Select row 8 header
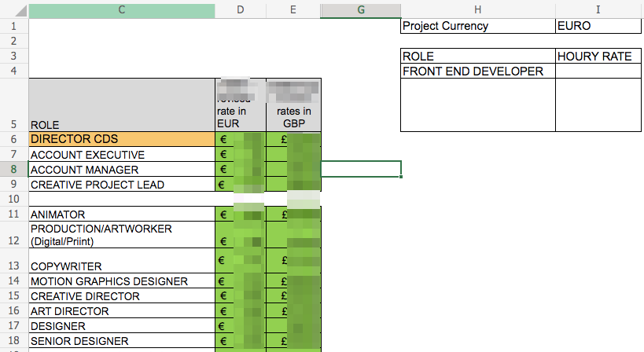The image size is (644, 352). point(13,169)
